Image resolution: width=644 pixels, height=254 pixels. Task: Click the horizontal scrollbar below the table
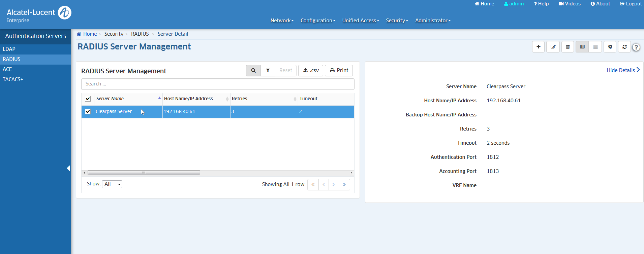(144, 173)
